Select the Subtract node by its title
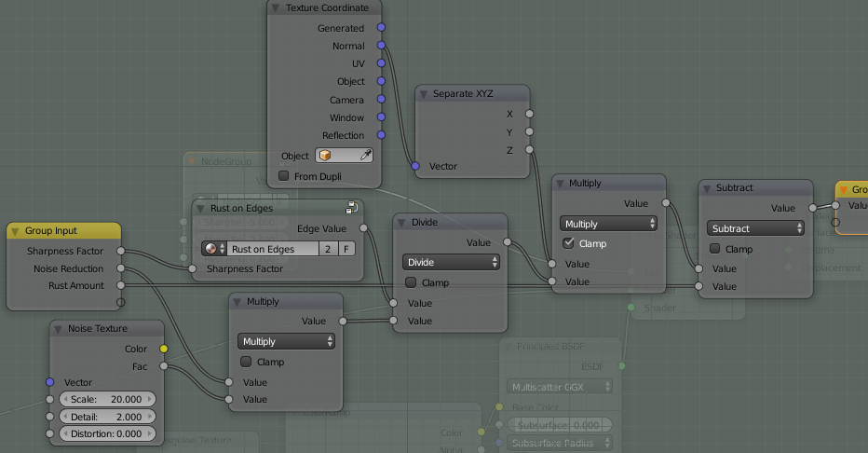This screenshot has width=868, height=453. pos(735,187)
